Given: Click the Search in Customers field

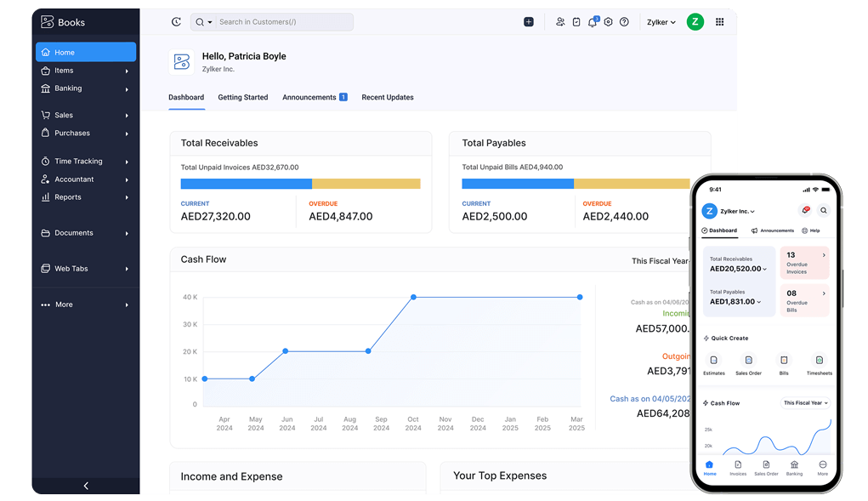Looking at the screenshot, I should [x=281, y=22].
